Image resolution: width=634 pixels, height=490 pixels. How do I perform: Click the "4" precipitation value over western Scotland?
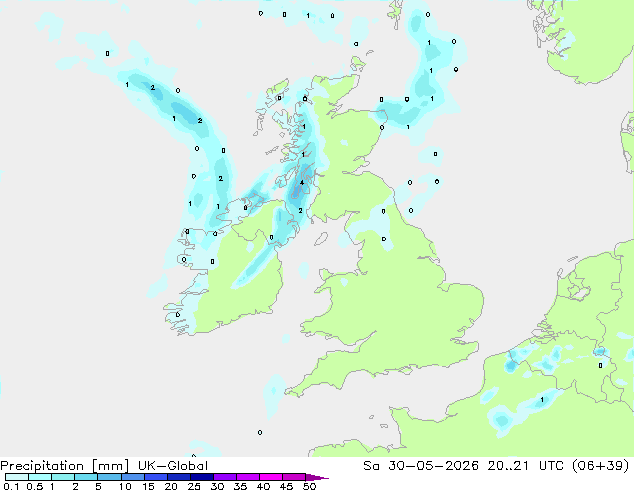(302, 183)
